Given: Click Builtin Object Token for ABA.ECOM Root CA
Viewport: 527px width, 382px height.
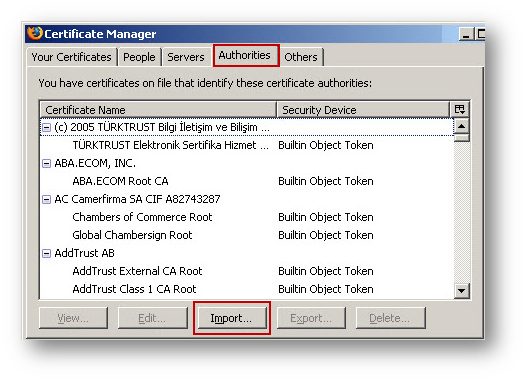Looking at the screenshot, I should tap(326, 181).
